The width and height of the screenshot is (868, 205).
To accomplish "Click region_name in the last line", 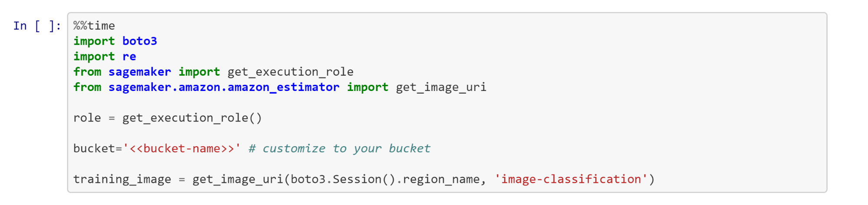I will click(441, 179).
